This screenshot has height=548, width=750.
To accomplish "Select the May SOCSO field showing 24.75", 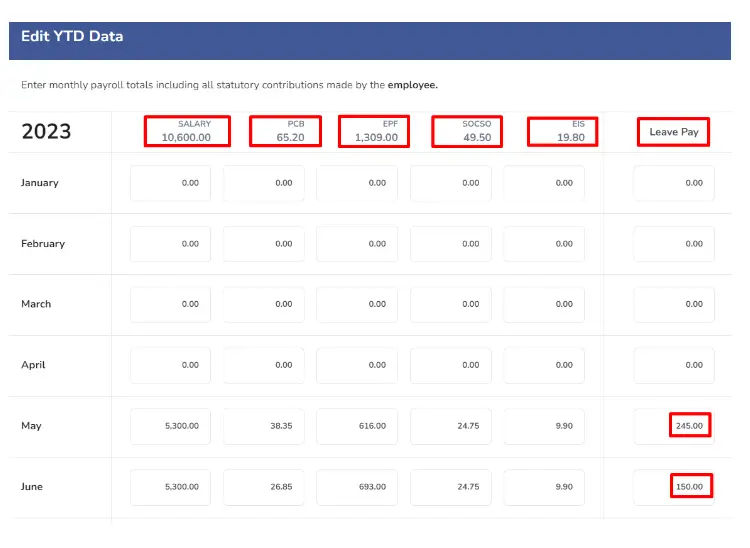I will coord(451,426).
